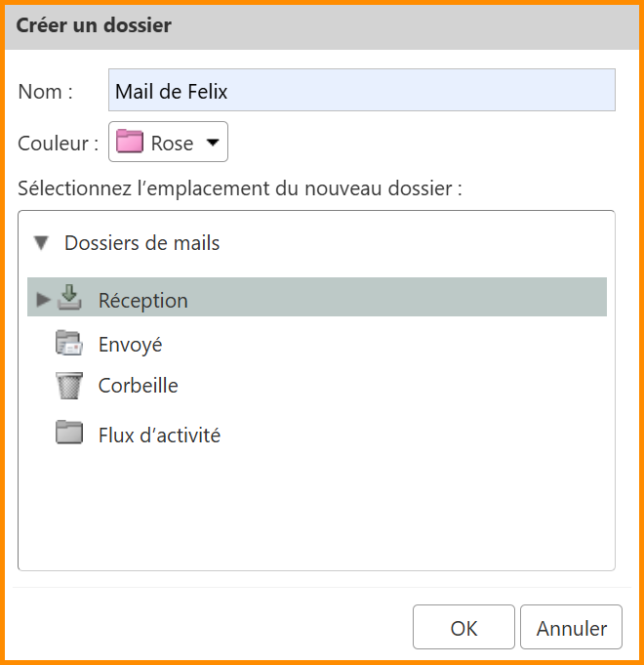This screenshot has width=644, height=665.
Task: Pick the Flux d'activité folder label
Action: tap(159, 436)
